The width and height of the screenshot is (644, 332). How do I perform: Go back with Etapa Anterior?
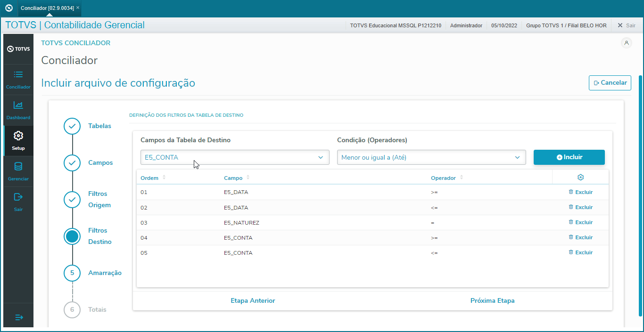point(253,300)
